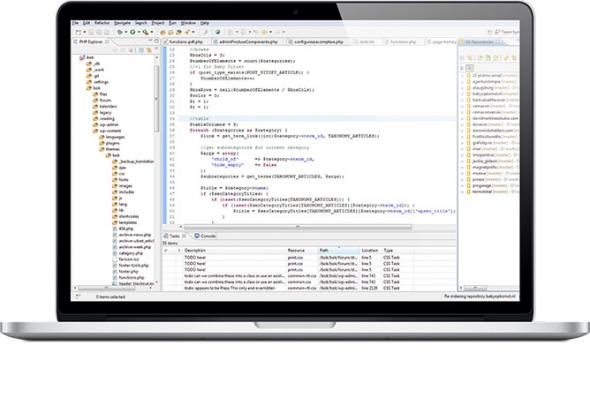Click the editor's horizontal scrollbar

pos(297,227)
